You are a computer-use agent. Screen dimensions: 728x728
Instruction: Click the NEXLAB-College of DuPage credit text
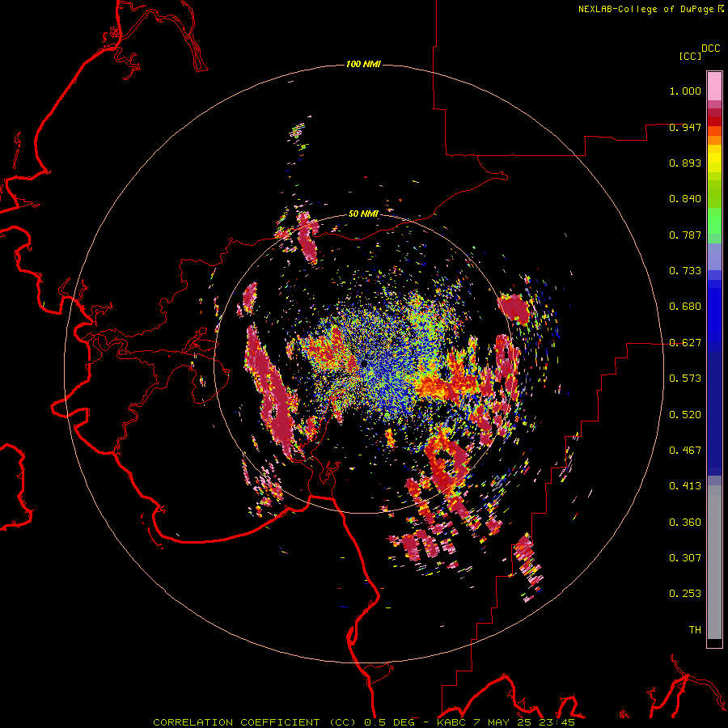645,9
